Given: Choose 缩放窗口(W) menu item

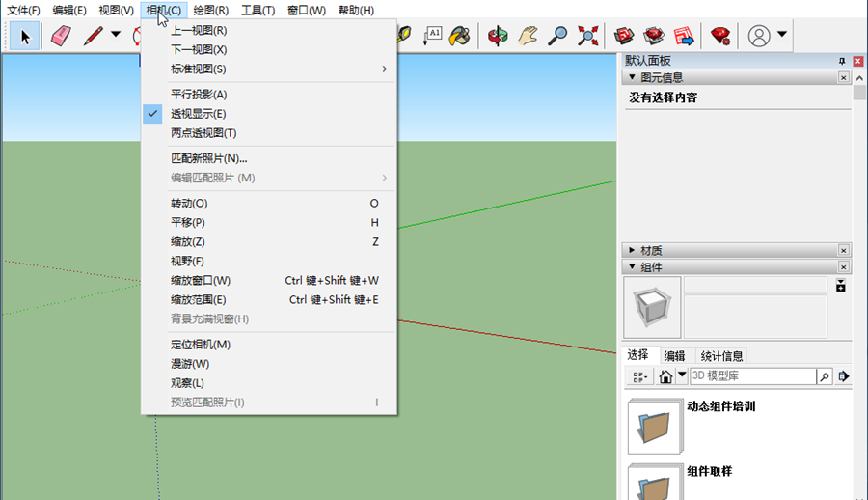Looking at the screenshot, I should (269, 281).
